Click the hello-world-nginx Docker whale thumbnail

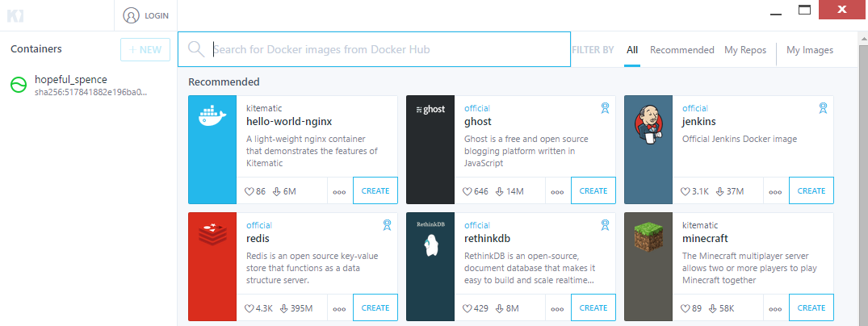(212, 149)
